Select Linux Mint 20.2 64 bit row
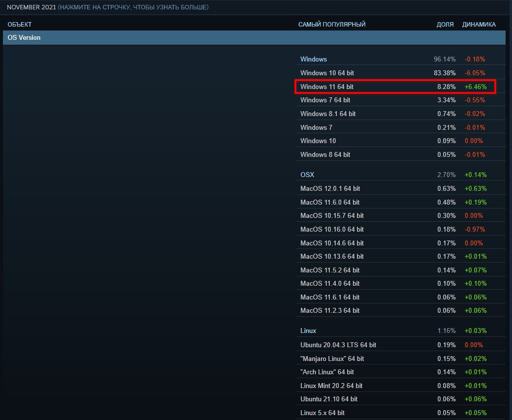512x420 pixels. tap(331, 386)
